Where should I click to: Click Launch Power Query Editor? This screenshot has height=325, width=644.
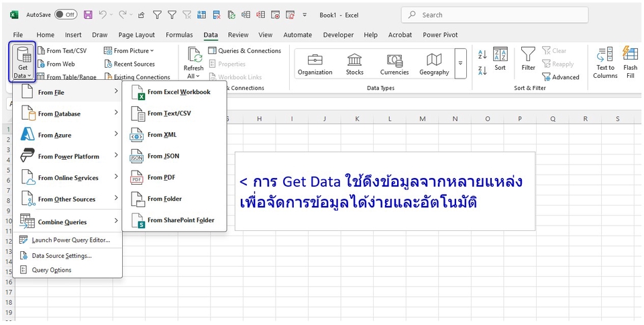68,240
